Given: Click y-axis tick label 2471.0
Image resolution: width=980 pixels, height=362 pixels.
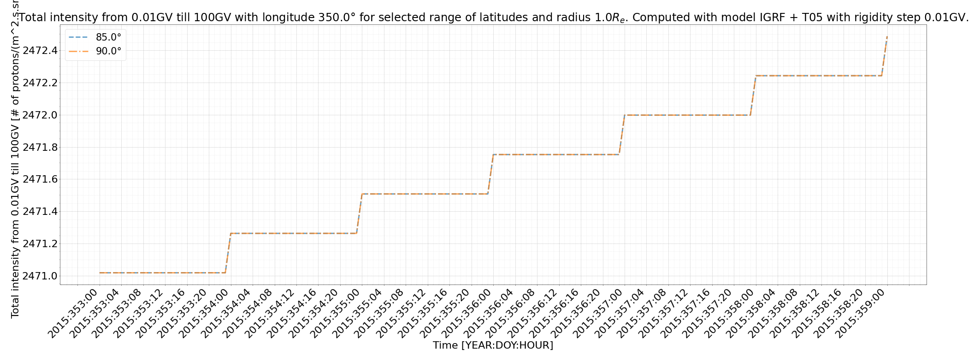Looking at the screenshot, I should click(x=41, y=276).
